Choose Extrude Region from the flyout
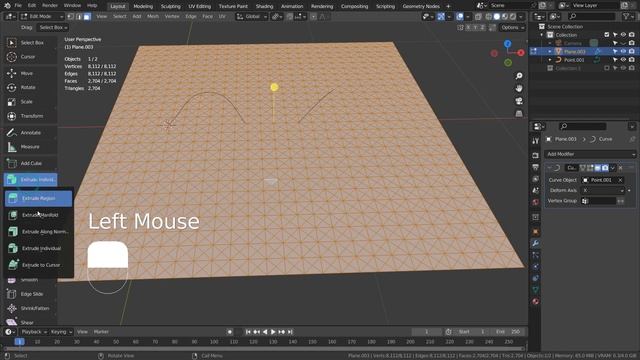Viewport: 640px width, 360px height. coord(38,198)
